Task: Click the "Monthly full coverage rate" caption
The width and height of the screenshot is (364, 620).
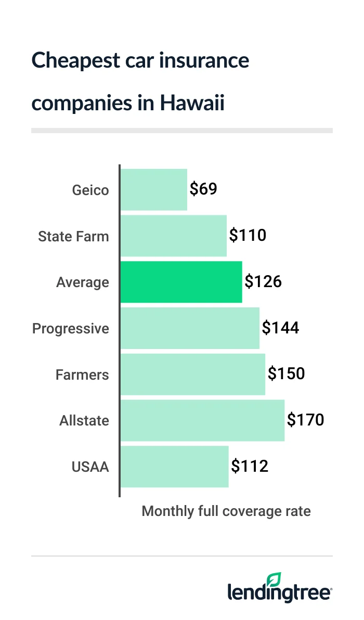Action: [x=226, y=511]
